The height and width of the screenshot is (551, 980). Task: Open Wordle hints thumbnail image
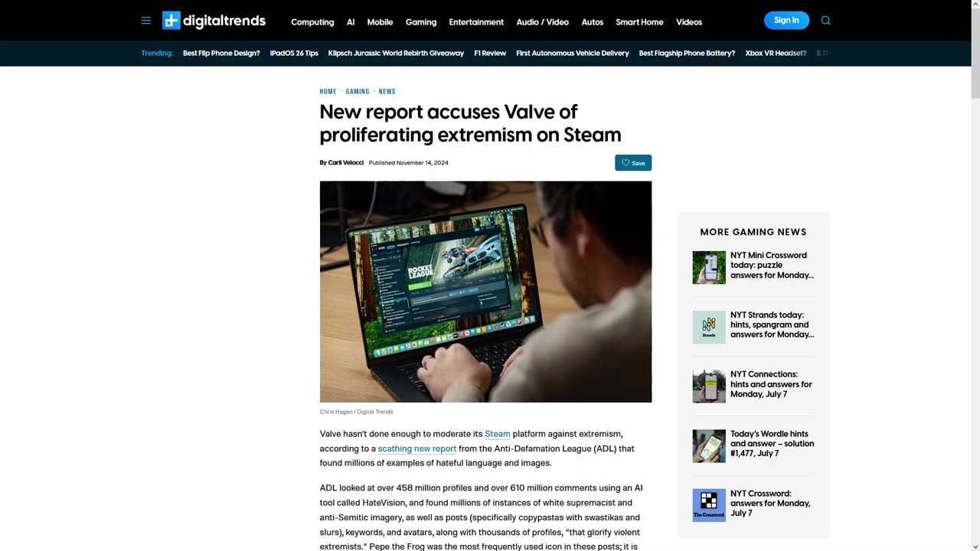point(709,446)
